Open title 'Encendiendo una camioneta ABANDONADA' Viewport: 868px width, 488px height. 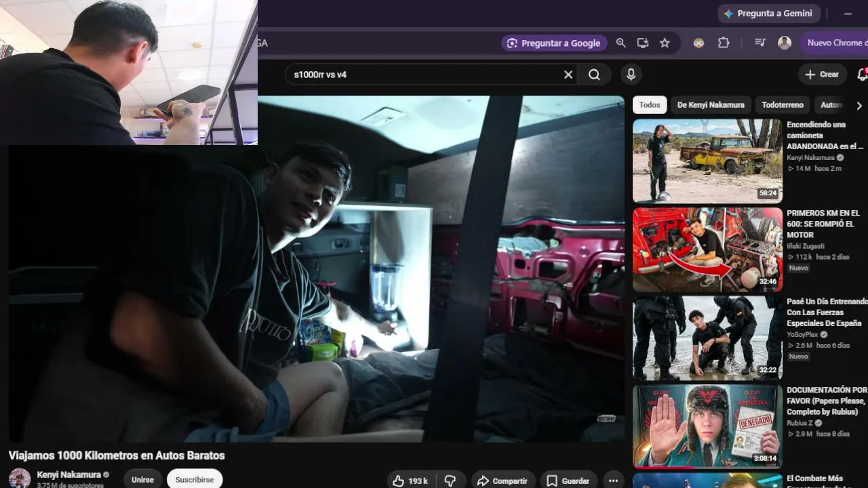825,136
